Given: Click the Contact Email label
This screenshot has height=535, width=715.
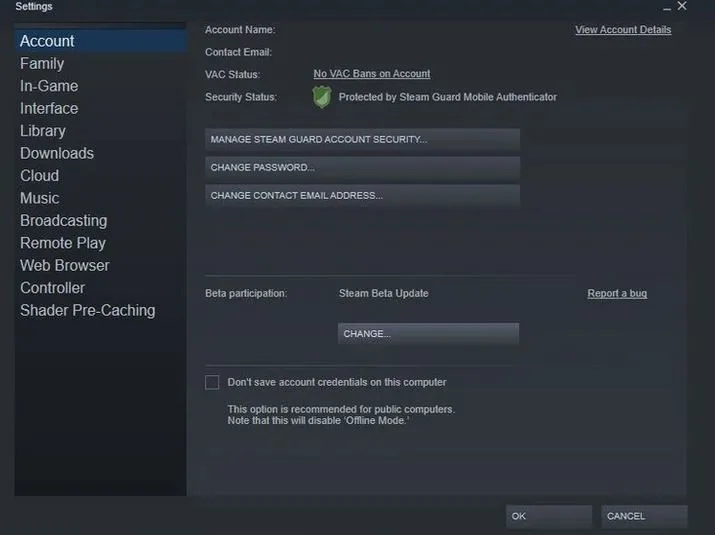Looking at the screenshot, I should [238, 52].
